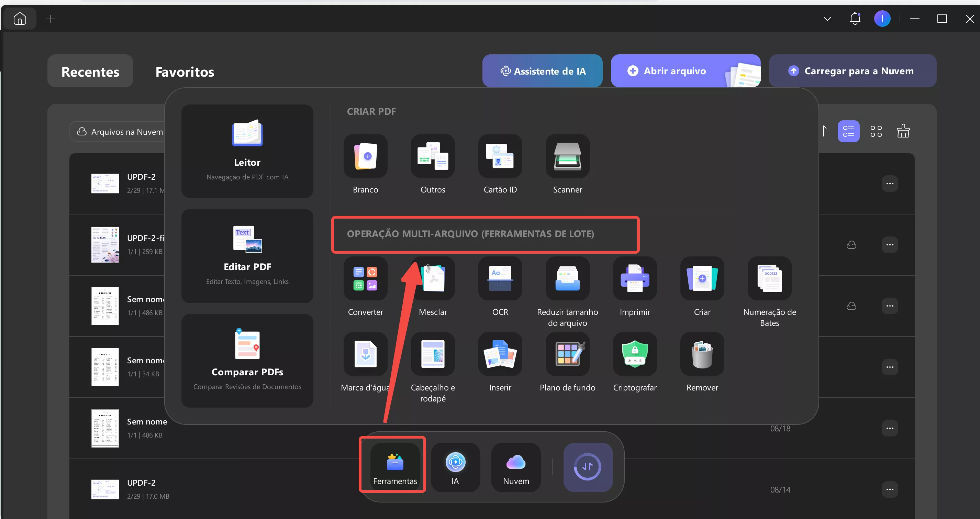The width and height of the screenshot is (980, 519).
Task: Click Carregar para a Nuvem
Action: pos(852,71)
